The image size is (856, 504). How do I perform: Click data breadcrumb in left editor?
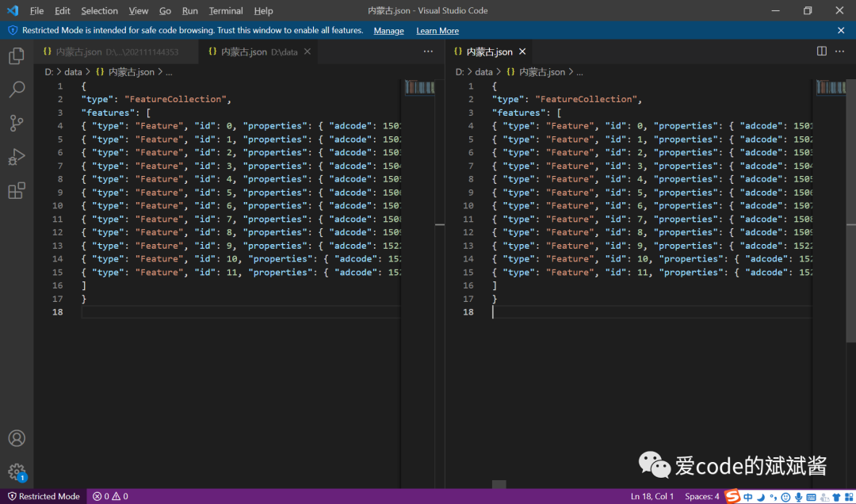73,72
